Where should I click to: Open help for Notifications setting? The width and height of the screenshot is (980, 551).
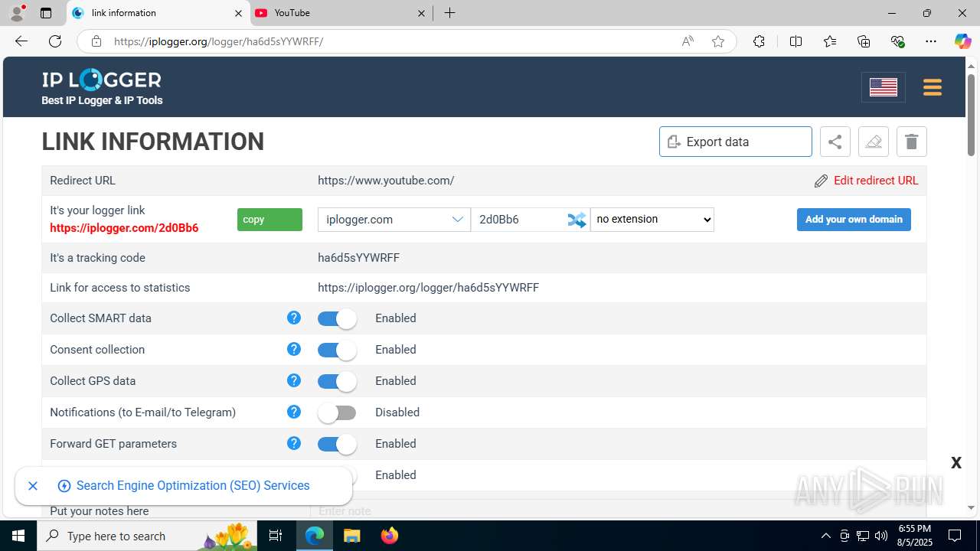point(293,412)
